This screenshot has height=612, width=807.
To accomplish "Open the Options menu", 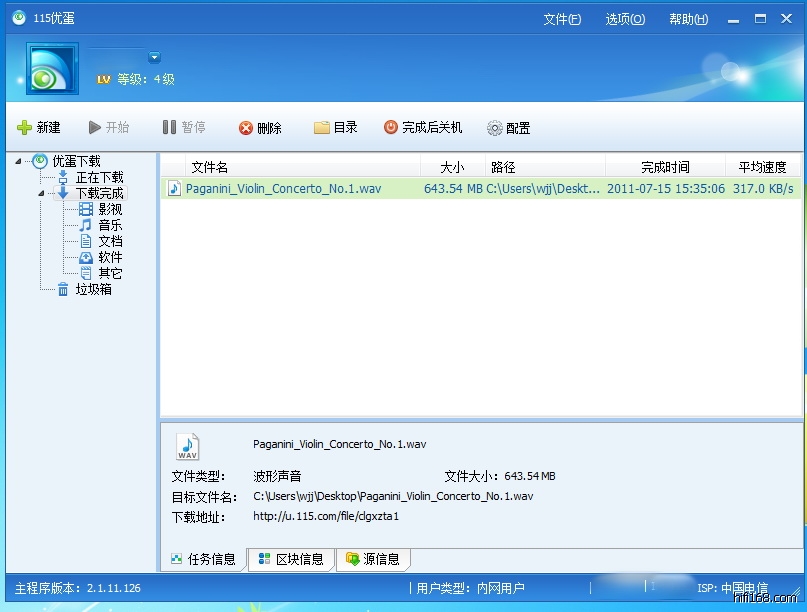I will point(625,19).
